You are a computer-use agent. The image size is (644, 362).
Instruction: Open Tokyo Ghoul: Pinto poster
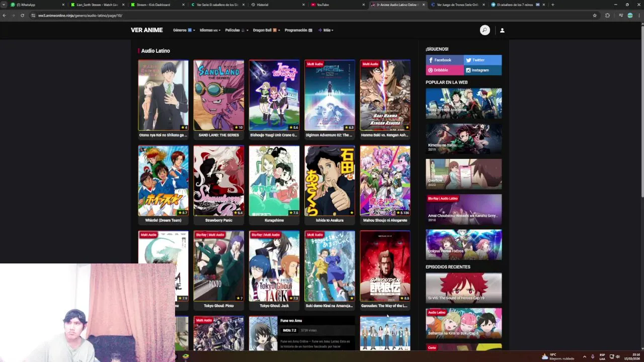[x=218, y=266]
